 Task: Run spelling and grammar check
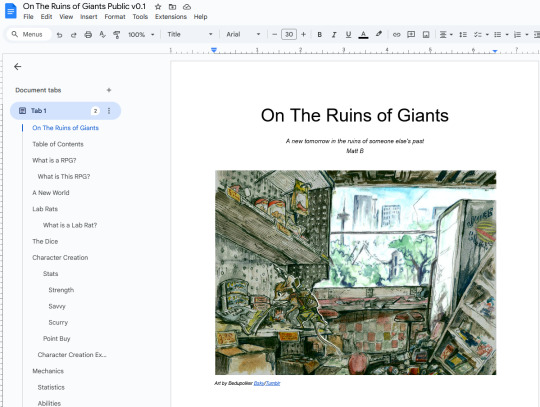[102, 34]
